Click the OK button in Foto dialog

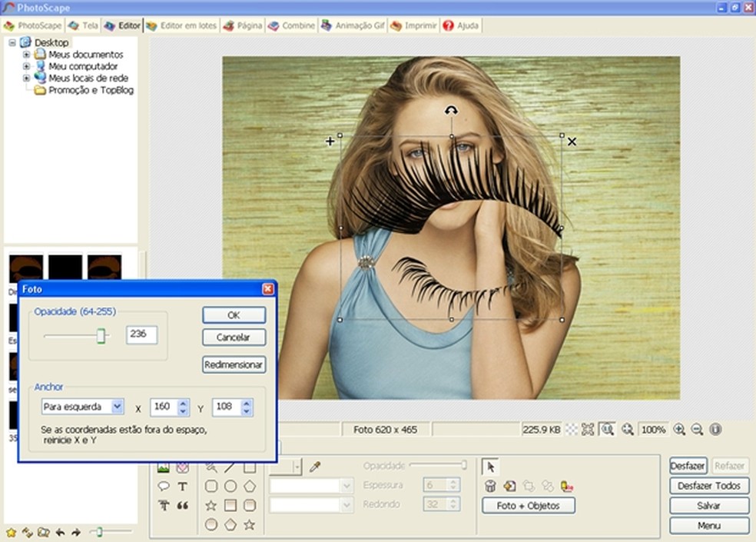point(234,315)
